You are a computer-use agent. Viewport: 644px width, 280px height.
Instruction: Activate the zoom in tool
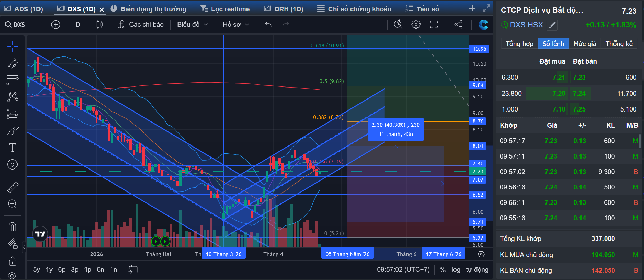coord(12,204)
